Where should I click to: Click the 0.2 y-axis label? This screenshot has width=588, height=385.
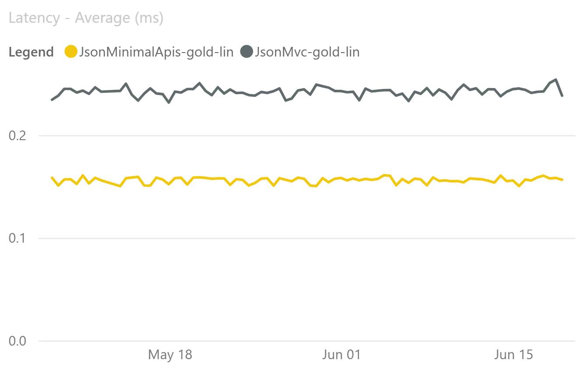pos(18,136)
